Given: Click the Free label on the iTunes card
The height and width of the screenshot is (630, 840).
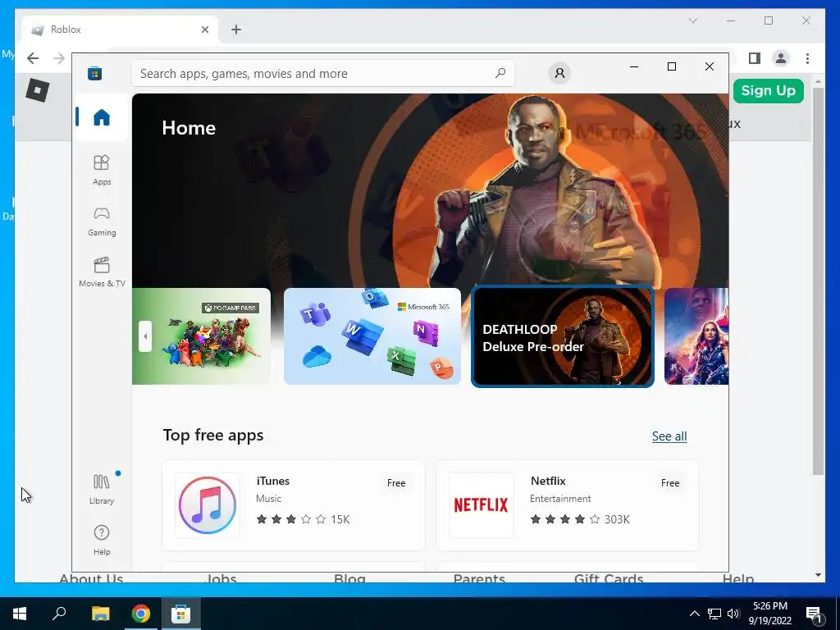Looking at the screenshot, I should point(396,482).
